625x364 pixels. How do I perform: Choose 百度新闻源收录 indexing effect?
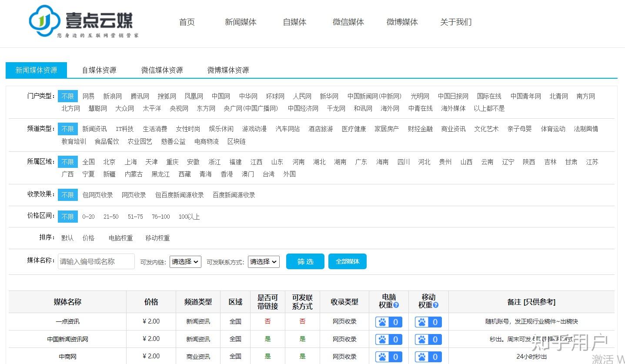pos(234,195)
